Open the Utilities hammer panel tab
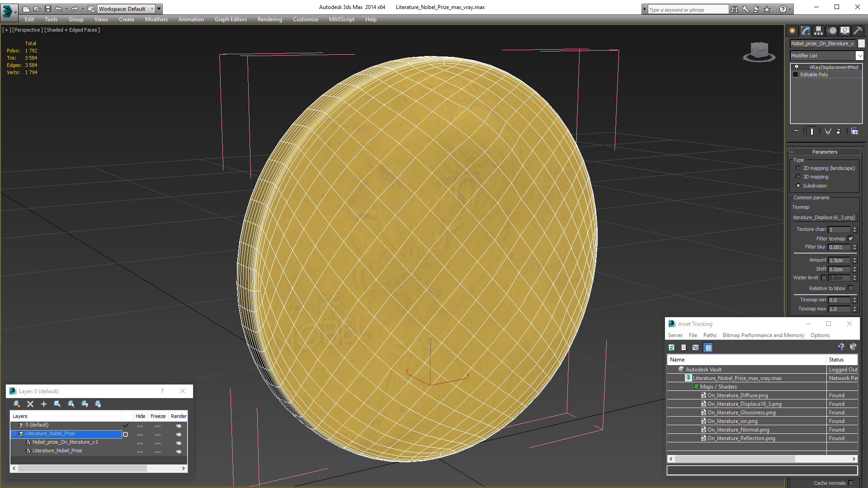868x488 pixels. [x=858, y=31]
